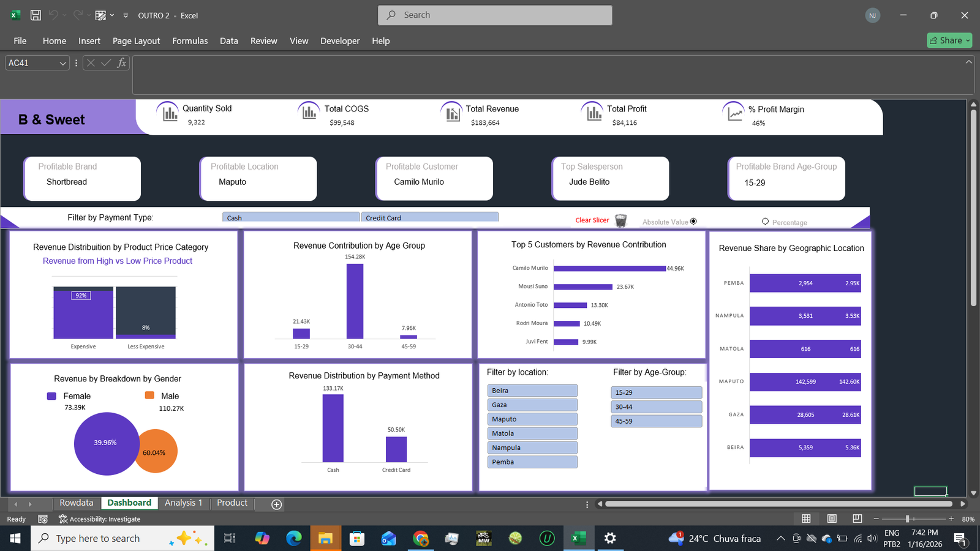Select the Page Layout view icon
The image size is (980, 551).
(x=832, y=519)
